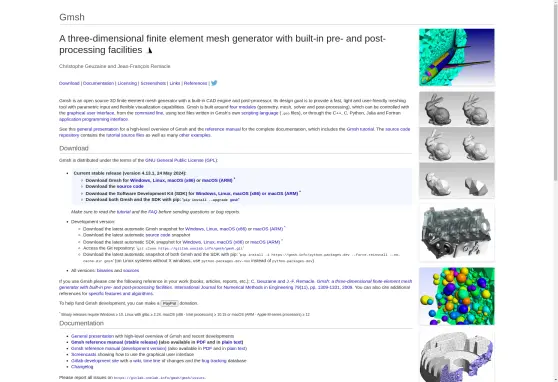Click the page vertical scrollbar
The height and width of the screenshot is (382, 558).
555,191
